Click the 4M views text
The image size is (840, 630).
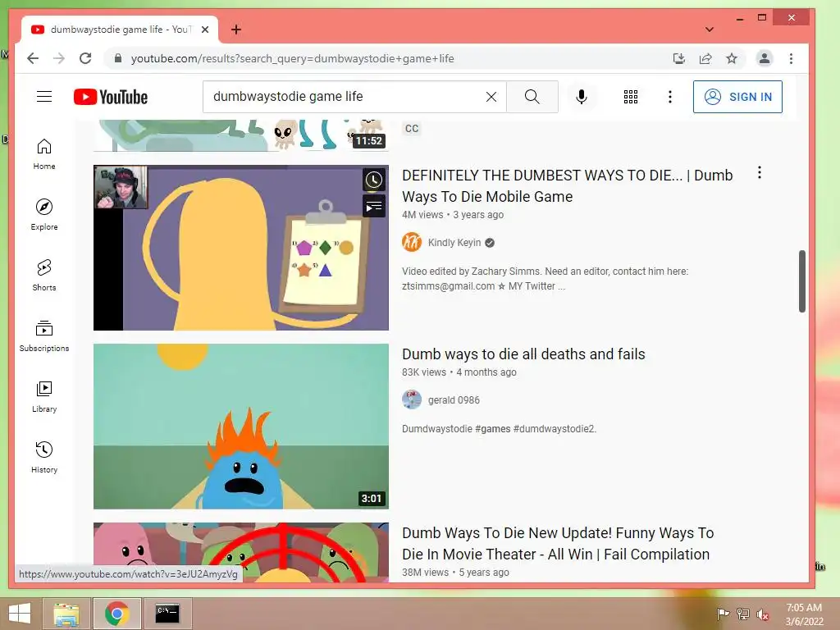(422, 215)
